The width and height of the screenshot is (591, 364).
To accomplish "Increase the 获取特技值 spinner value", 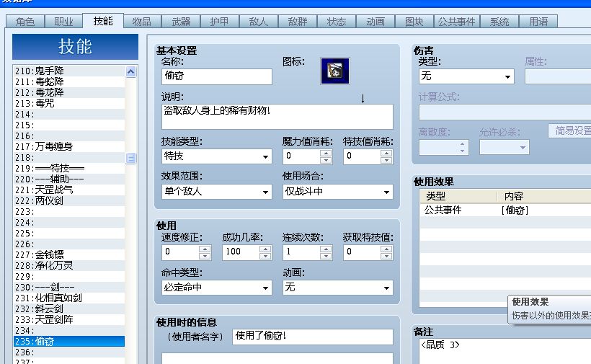I will pyautogui.click(x=386, y=249).
